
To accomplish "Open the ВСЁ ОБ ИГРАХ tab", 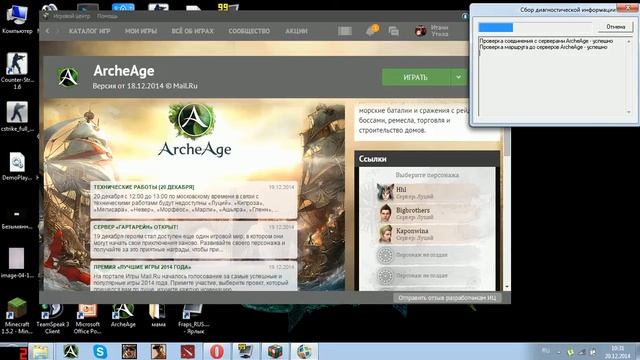I will [192, 31].
